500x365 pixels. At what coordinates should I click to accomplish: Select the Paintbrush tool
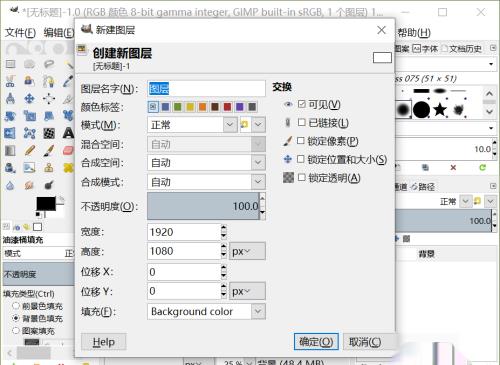click(x=49, y=151)
